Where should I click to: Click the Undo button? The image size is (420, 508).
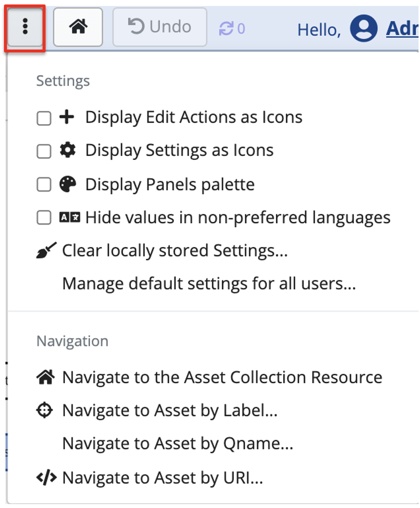(x=159, y=27)
